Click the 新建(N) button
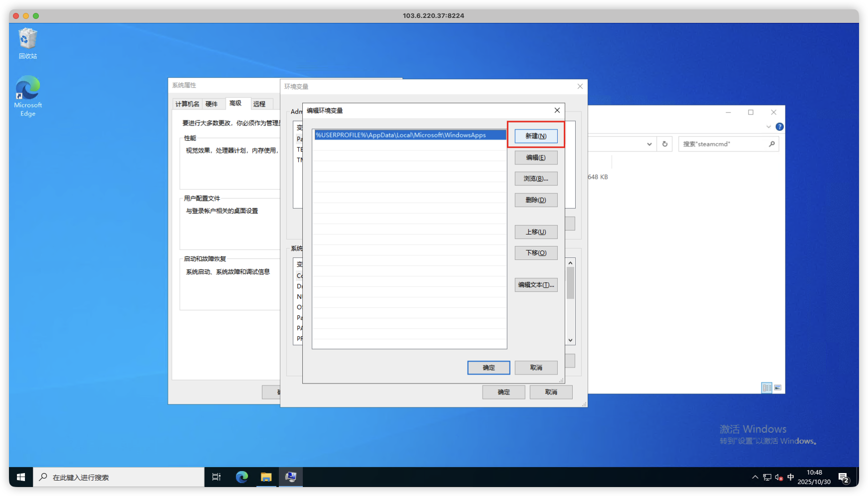868x496 pixels. click(x=536, y=136)
